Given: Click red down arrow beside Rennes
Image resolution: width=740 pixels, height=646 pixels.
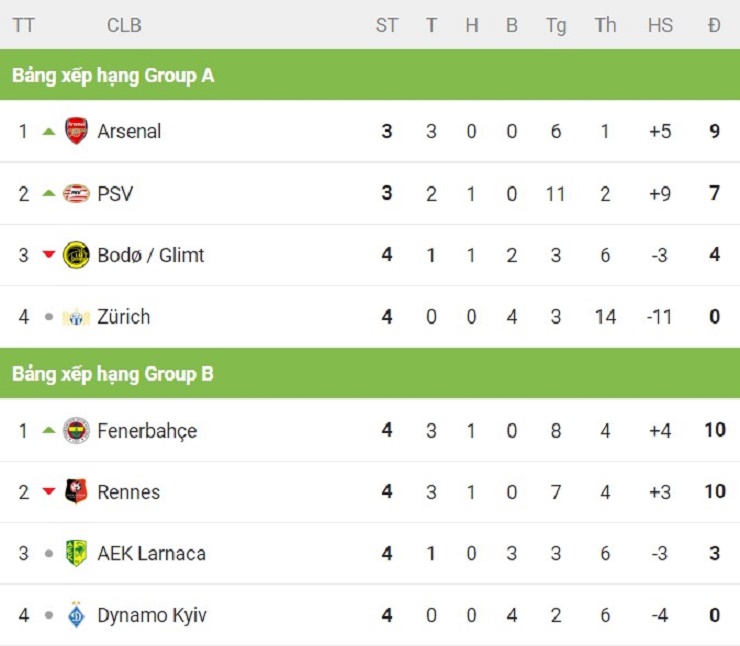Looking at the screenshot, I should (x=48, y=492).
